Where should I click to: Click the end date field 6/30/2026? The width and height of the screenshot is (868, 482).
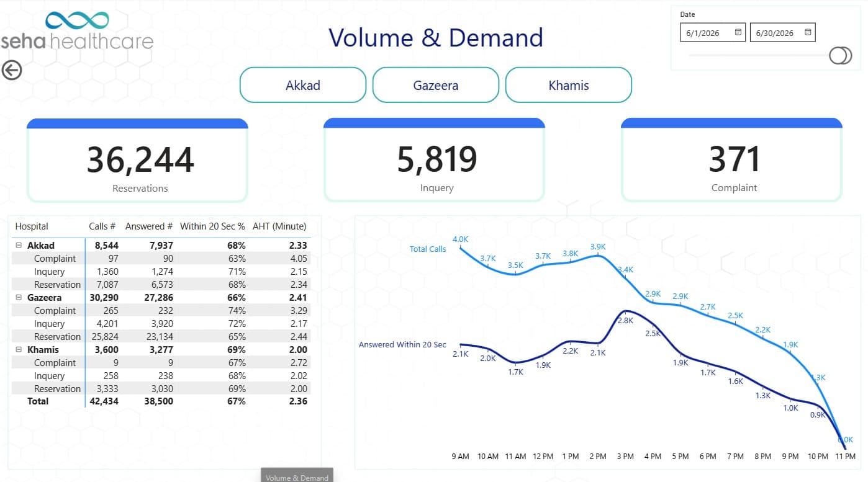pos(783,33)
